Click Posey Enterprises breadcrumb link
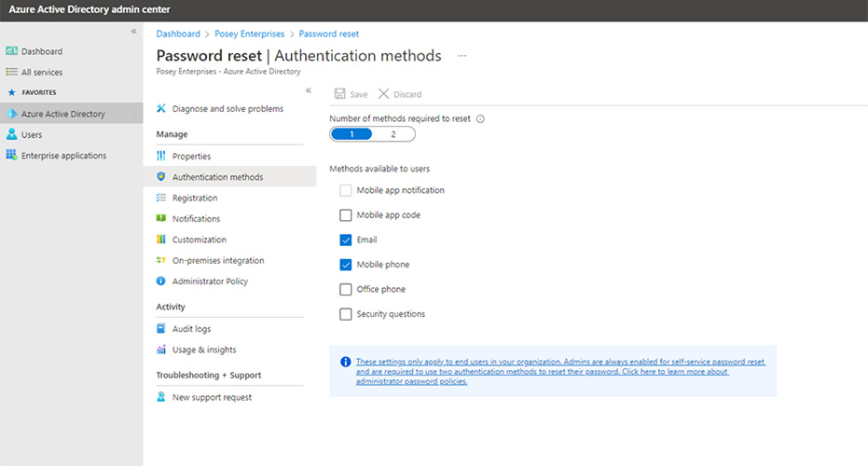868x466 pixels. (x=249, y=34)
